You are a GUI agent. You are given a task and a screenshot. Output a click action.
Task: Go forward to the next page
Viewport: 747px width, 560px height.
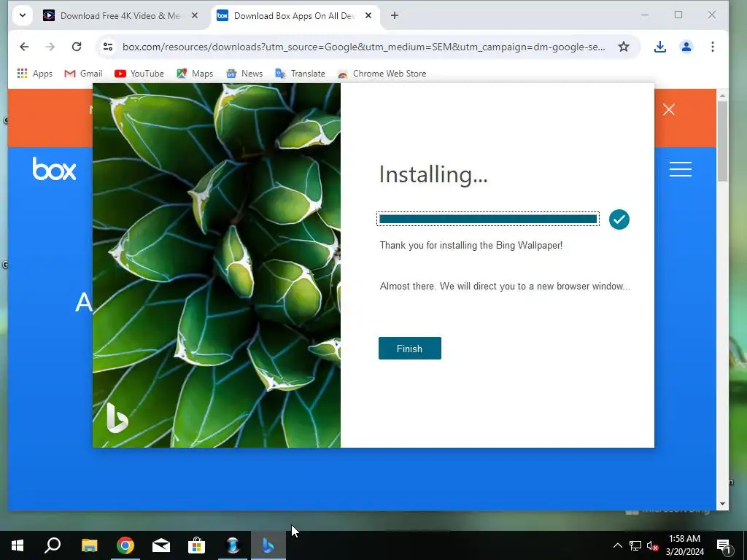click(x=50, y=47)
